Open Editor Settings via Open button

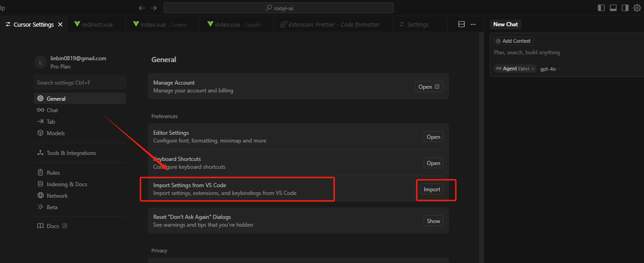(x=433, y=137)
